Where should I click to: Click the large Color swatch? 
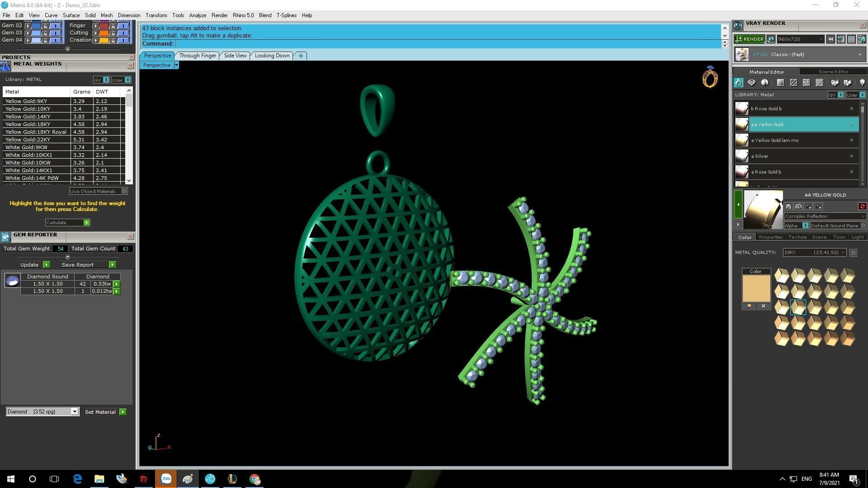click(756, 288)
